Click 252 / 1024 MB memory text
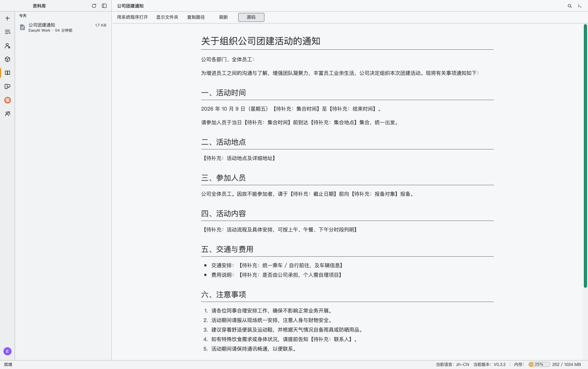 point(567,364)
